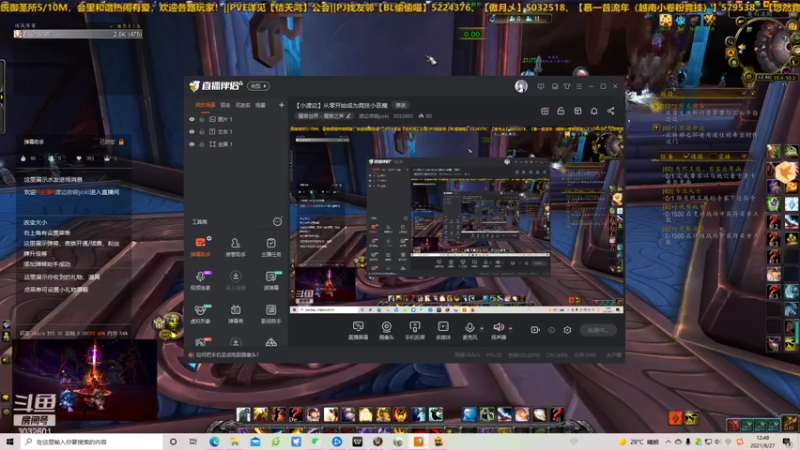This screenshot has width=800, height=450.
Task: Open settings gear on 弹幕助手 tool
Action: [209, 238]
